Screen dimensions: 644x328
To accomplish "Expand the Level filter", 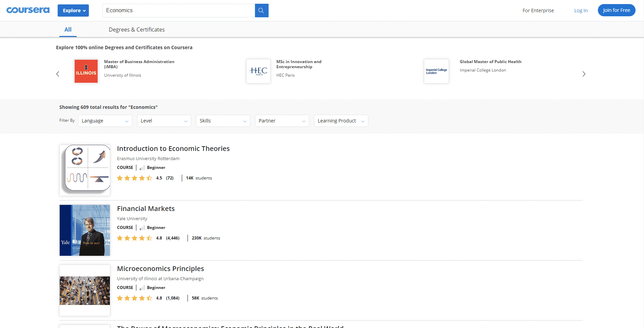I will pos(164,121).
